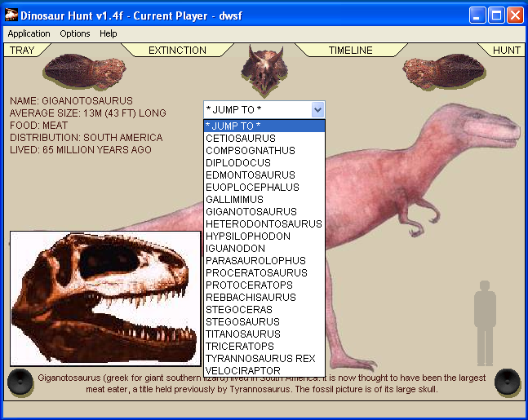Jump to GALLIMIMUS

[x=264, y=200]
